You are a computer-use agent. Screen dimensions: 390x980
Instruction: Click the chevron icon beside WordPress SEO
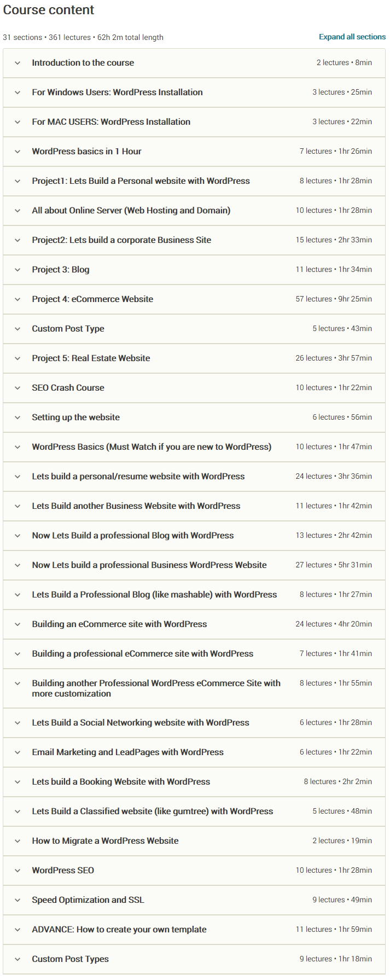click(18, 871)
